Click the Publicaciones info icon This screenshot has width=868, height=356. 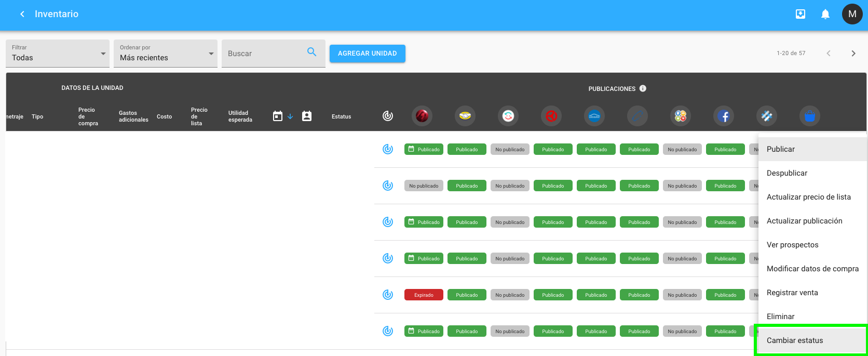coord(643,88)
